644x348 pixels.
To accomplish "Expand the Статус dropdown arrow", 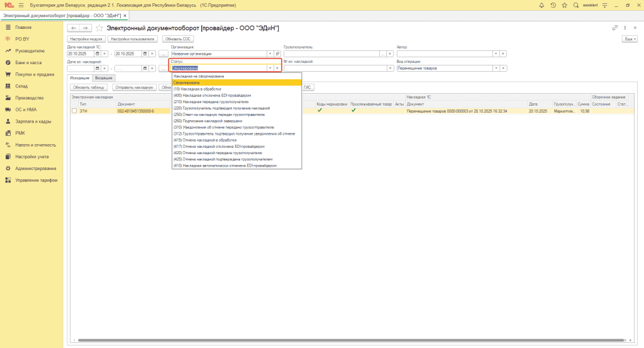I will (270, 68).
